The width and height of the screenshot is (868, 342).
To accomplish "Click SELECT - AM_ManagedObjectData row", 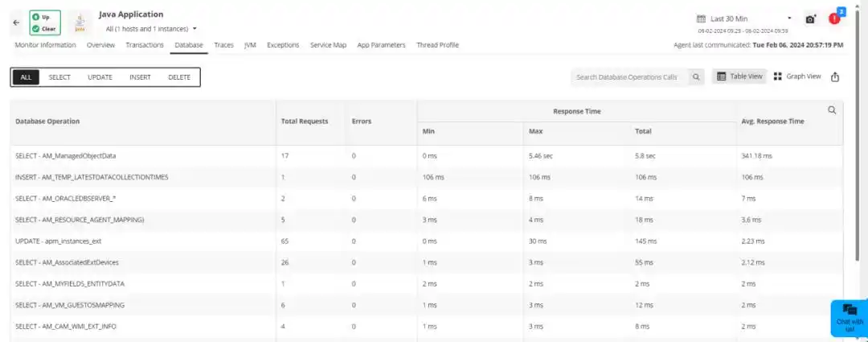I will pos(426,156).
